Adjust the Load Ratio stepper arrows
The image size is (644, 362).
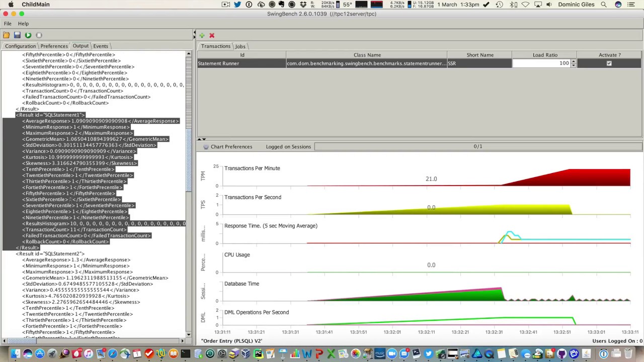pos(574,63)
